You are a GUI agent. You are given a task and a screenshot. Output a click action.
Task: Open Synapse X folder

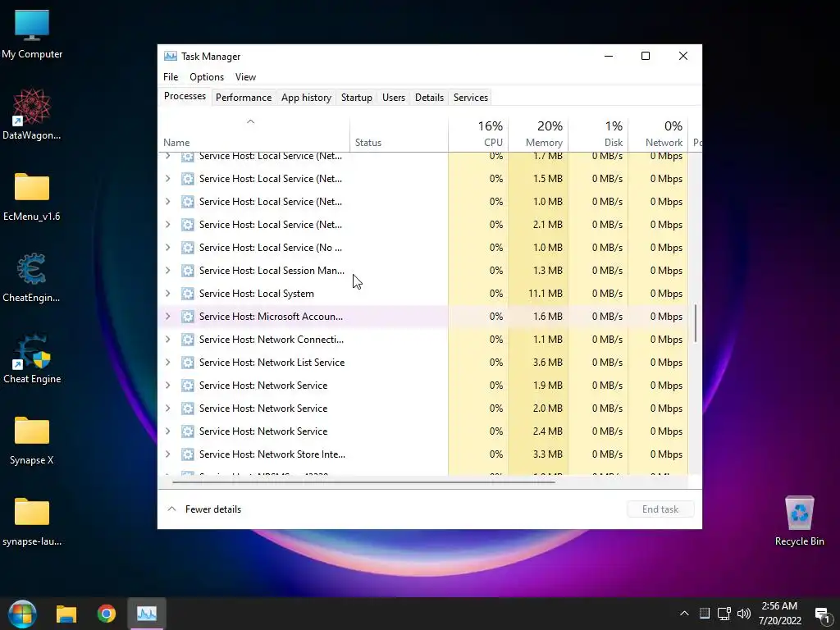(x=32, y=441)
